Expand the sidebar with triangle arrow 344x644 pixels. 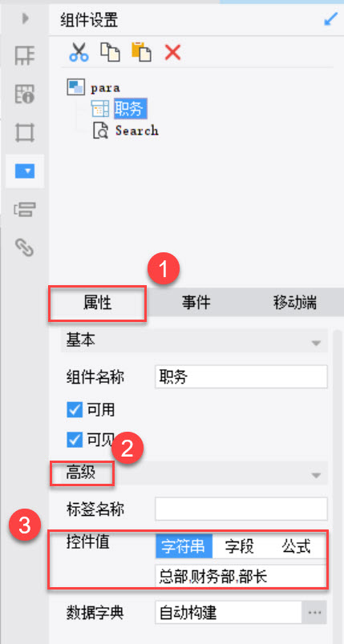point(26,18)
